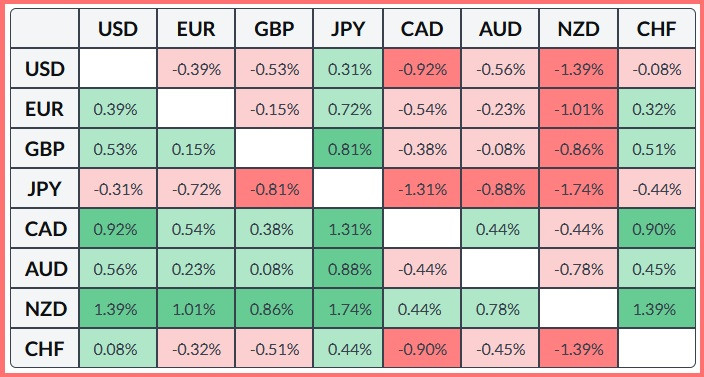Select the CAD/JPY cell showing 1.31%
Screen dimensions: 704x377
coord(348,229)
